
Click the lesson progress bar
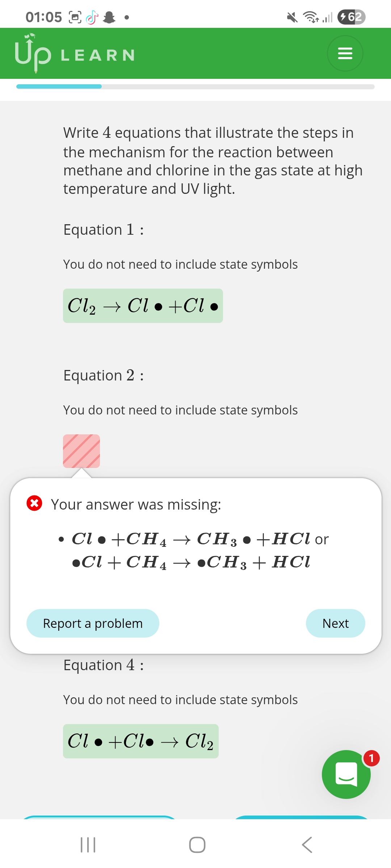pyautogui.click(x=195, y=86)
